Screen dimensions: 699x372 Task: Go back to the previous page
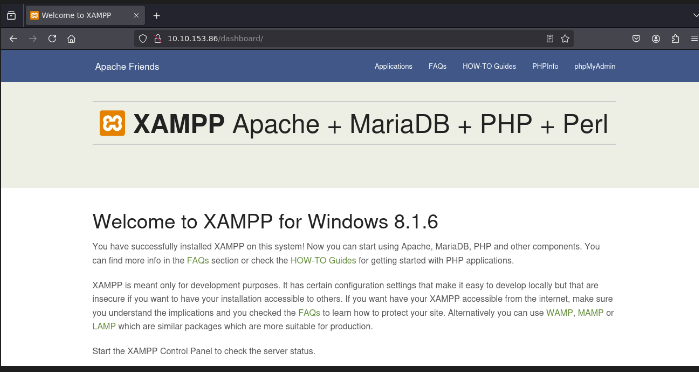[13, 39]
